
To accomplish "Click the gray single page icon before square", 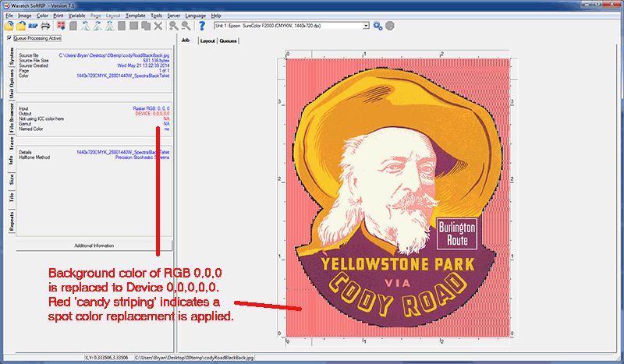I will click(122, 26).
